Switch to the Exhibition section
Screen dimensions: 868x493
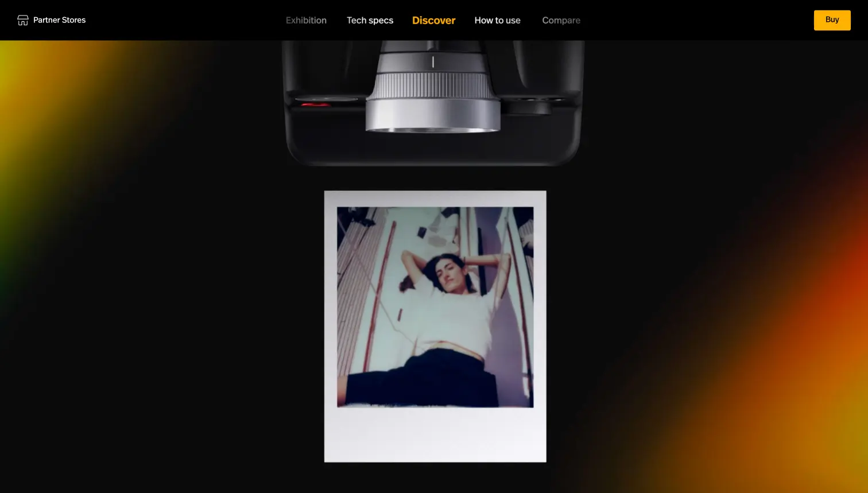tap(306, 20)
